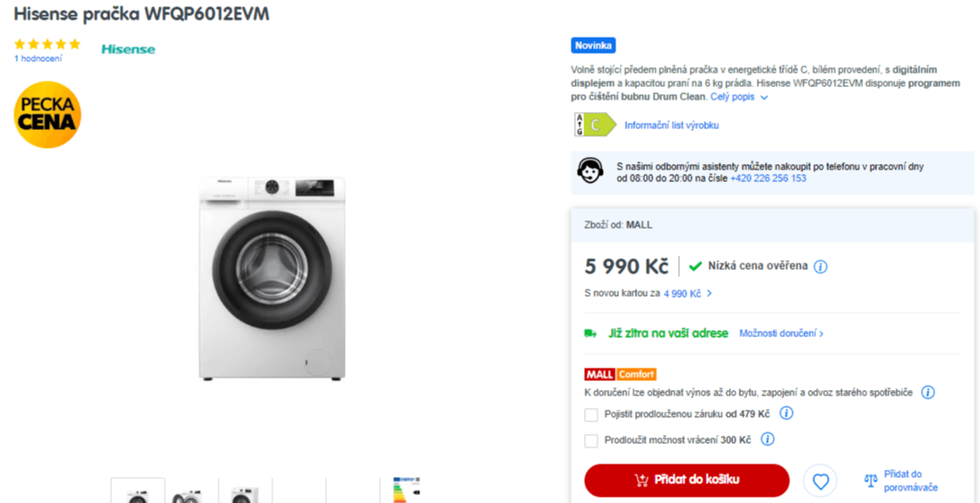Screen dimensions: 980x503
Task: Enable Pojistit prodlouženou záruku checkbox
Action: pyautogui.click(x=590, y=415)
